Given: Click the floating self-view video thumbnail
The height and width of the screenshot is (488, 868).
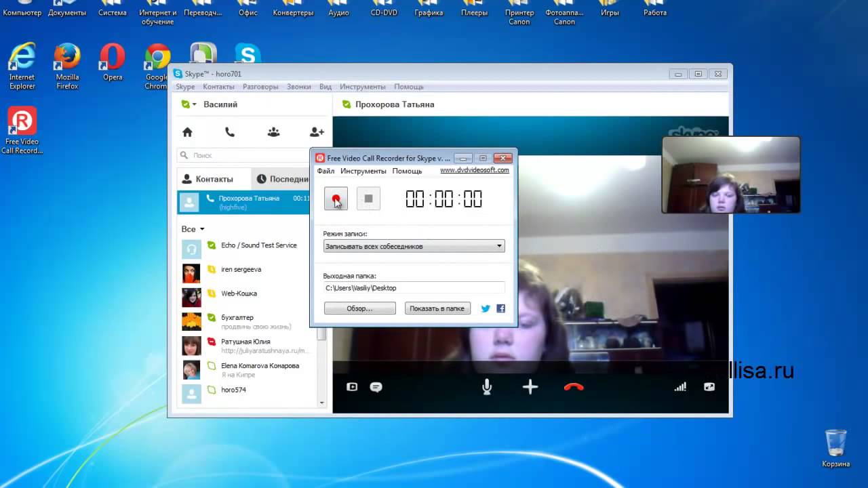Looking at the screenshot, I should (x=731, y=175).
